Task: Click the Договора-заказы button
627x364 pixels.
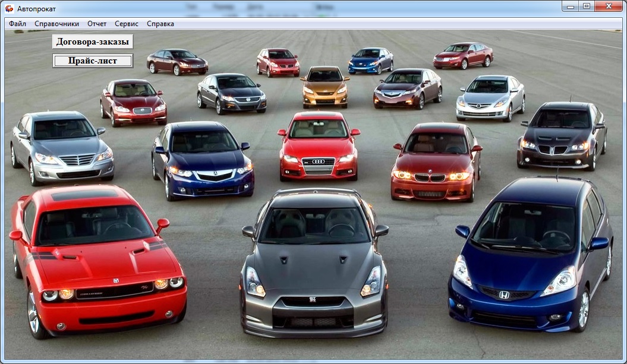Action: point(93,42)
